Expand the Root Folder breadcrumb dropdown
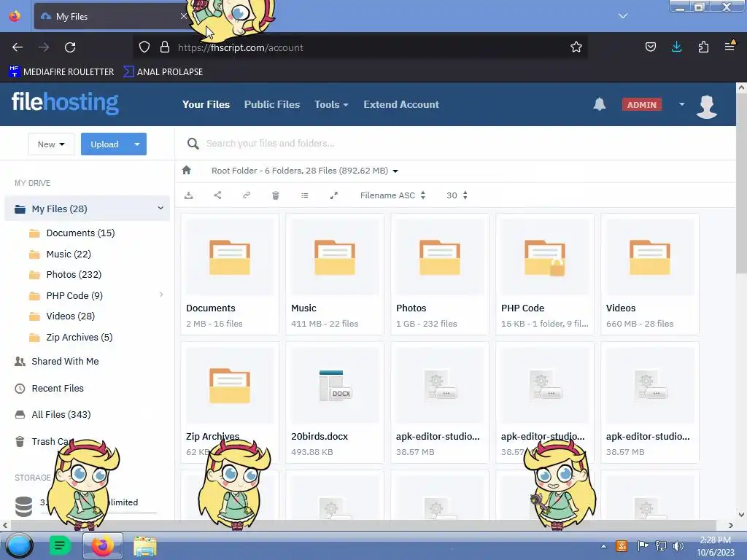747x560 pixels. click(x=395, y=171)
